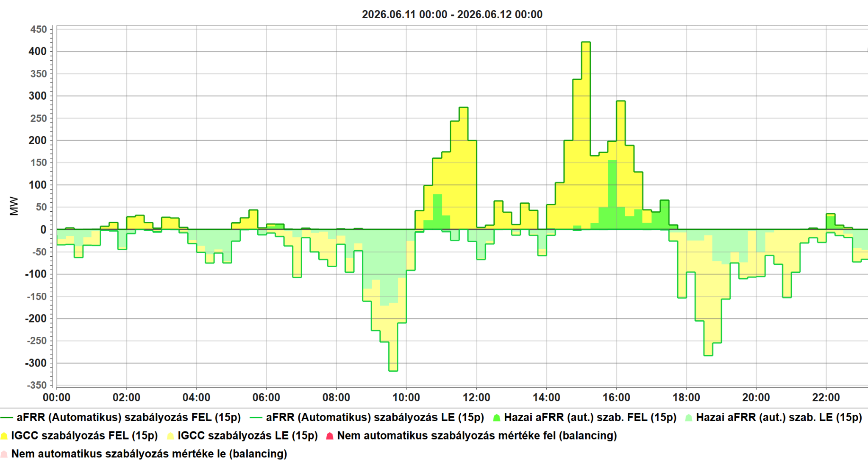Image resolution: width=868 pixels, height=462 pixels.
Task: Toggle Nem automatikus szabályozás mértéke le (balancing) label
Action: click(x=149, y=454)
